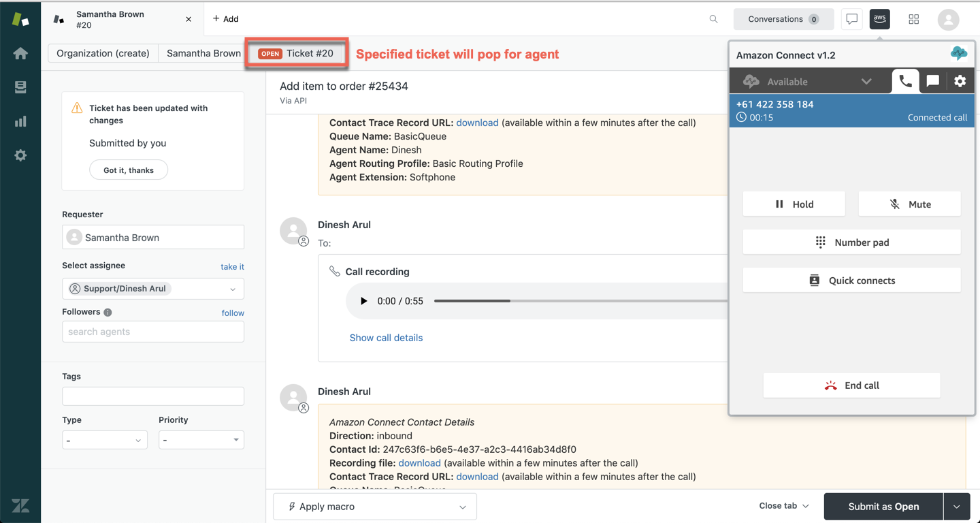Click the Got it, thanks button
This screenshot has height=523, width=980.
pyautogui.click(x=129, y=170)
